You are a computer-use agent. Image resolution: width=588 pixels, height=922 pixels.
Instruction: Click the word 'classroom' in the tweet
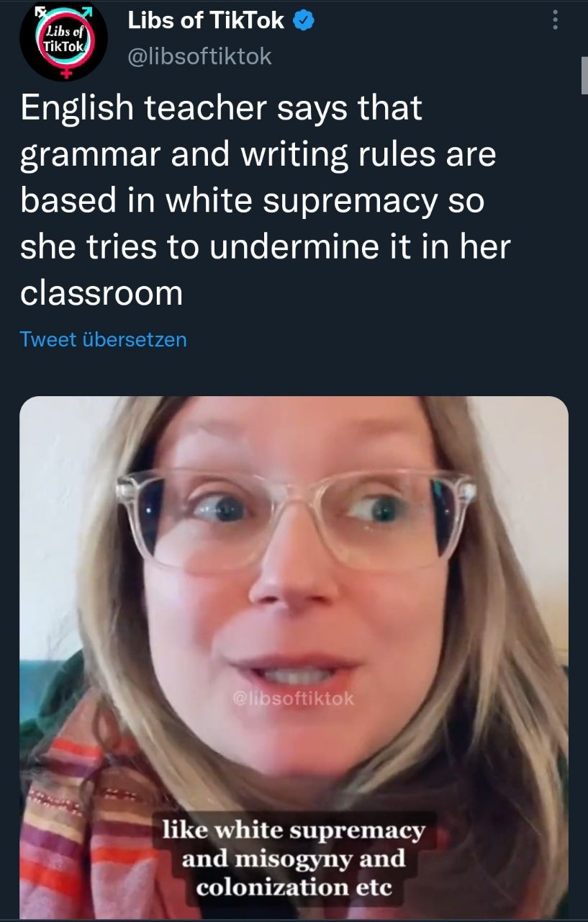click(101, 292)
